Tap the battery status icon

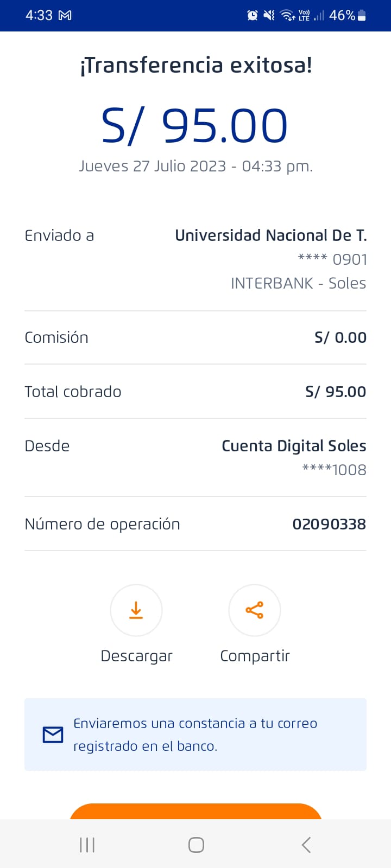click(x=362, y=15)
